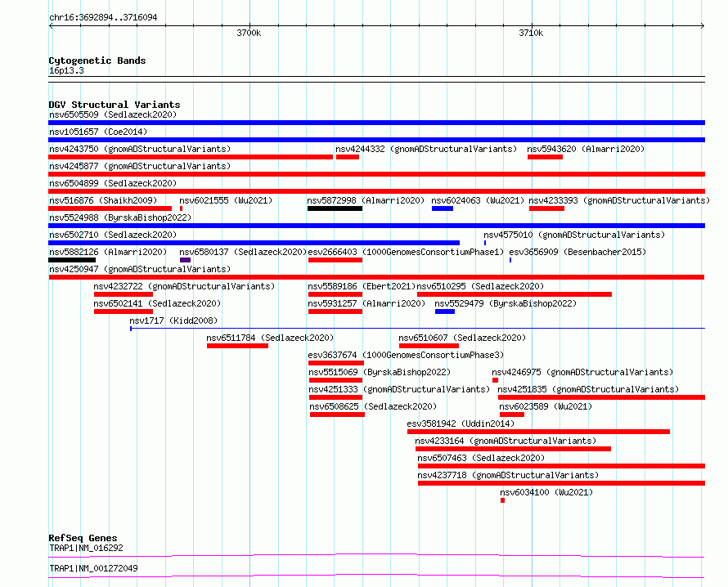Click the Cytogenetic Bands track title
Screen dimensions: 728x587
point(97,60)
